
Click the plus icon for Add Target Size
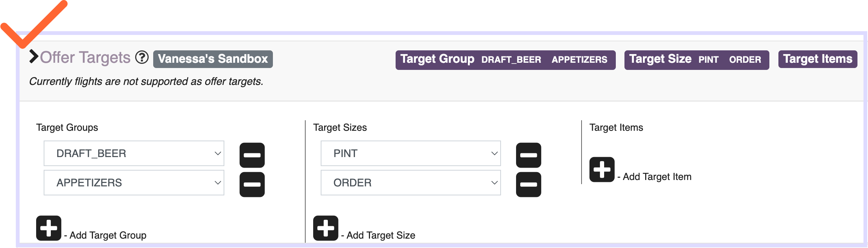[x=326, y=228]
